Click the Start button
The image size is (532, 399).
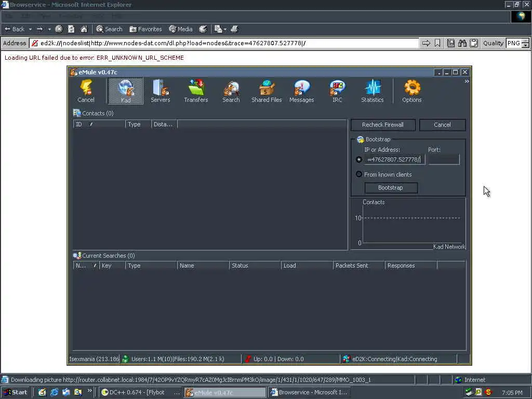point(15,392)
